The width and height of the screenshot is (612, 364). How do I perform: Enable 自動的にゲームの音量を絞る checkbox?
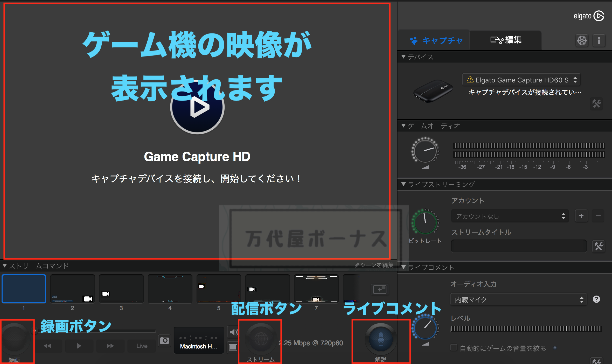click(x=454, y=347)
